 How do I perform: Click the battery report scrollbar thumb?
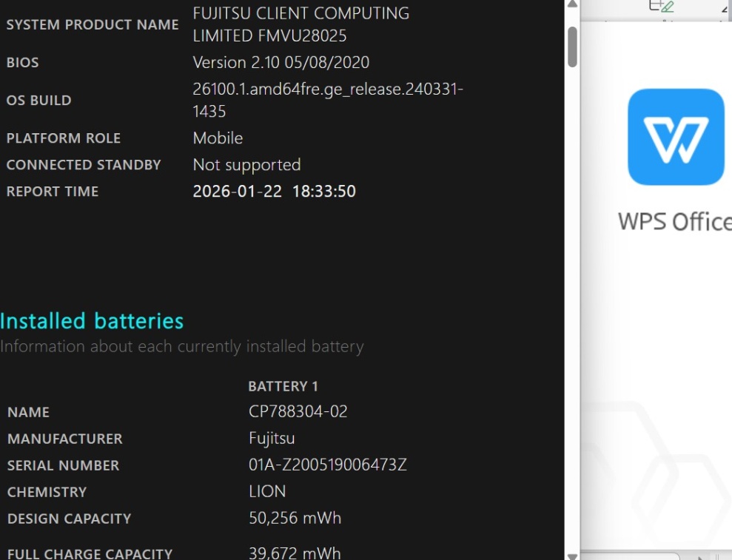[572, 47]
